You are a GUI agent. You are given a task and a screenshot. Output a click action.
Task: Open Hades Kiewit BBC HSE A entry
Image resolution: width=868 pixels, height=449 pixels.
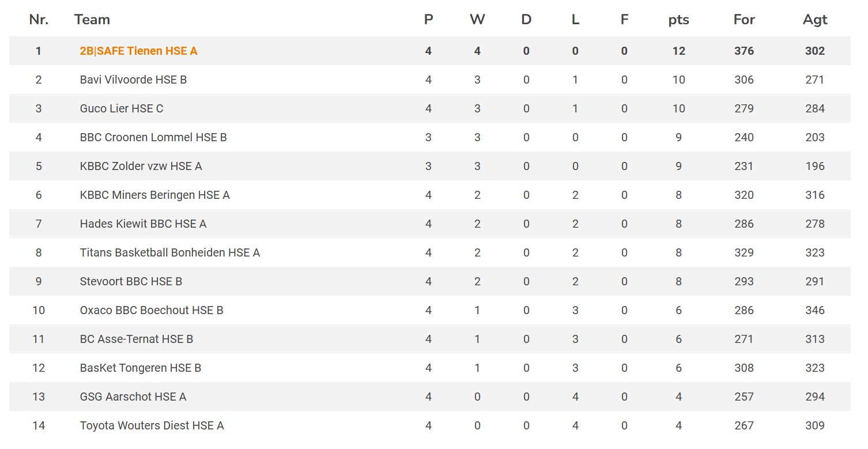143,224
